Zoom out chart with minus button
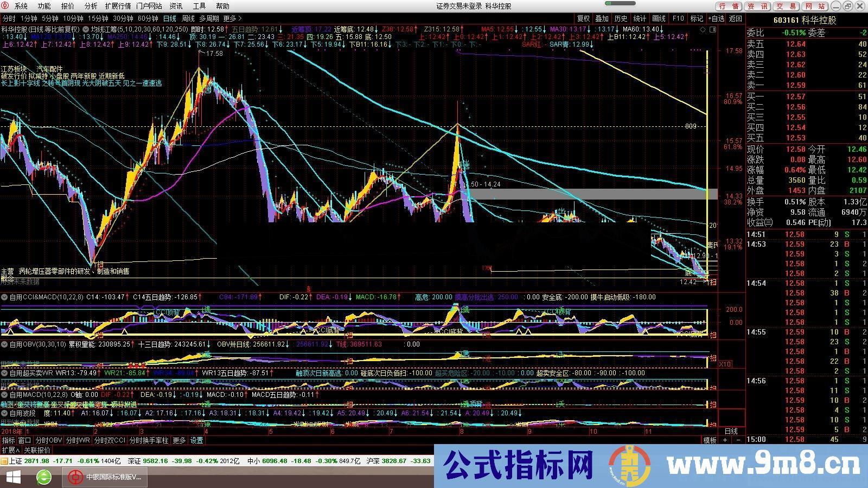 [x=738, y=440]
